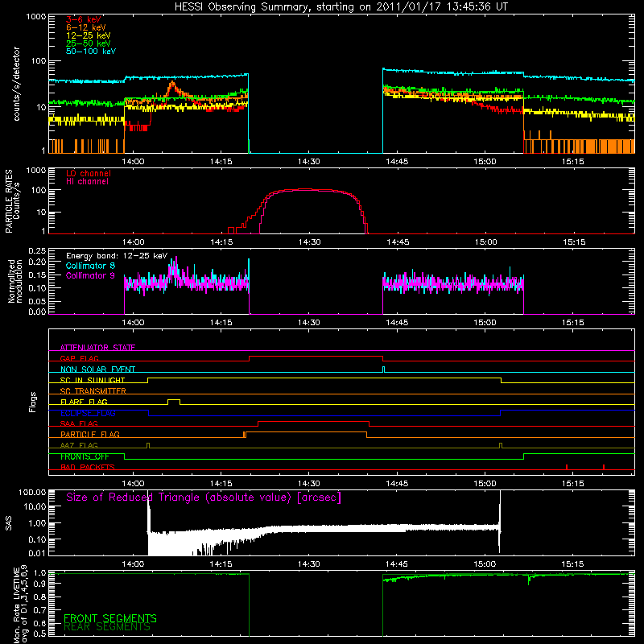Image resolution: width=644 pixels, height=644 pixels.
Task: Click the raised FLARE_FLAG pulse on the timeline
Action: pos(174,401)
